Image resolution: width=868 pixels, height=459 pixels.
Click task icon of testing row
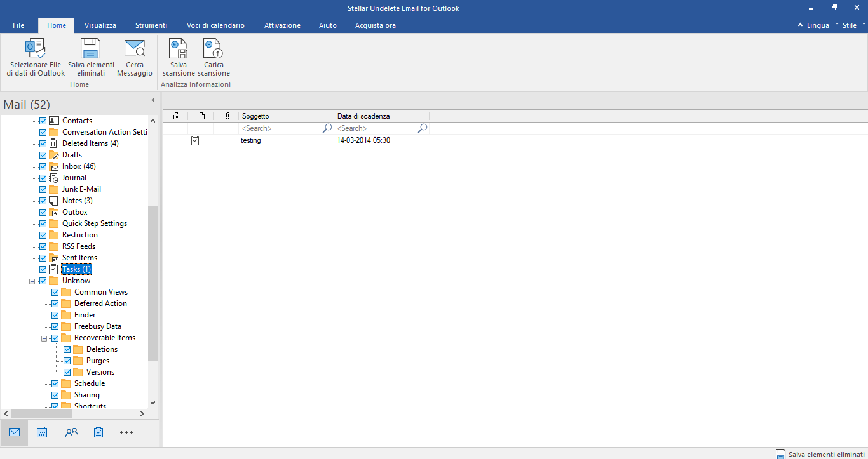click(x=195, y=140)
